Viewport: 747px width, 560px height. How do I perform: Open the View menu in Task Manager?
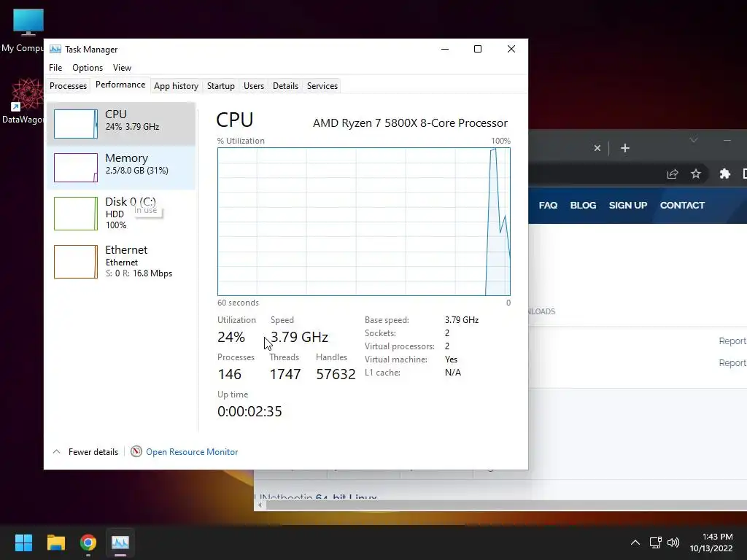[x=122, y=68]
